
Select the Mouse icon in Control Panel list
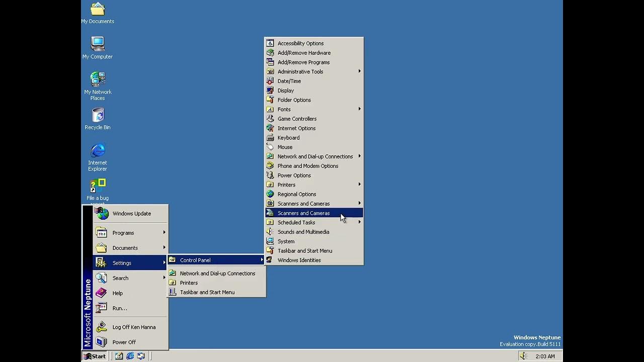click(x=270, y=147)
